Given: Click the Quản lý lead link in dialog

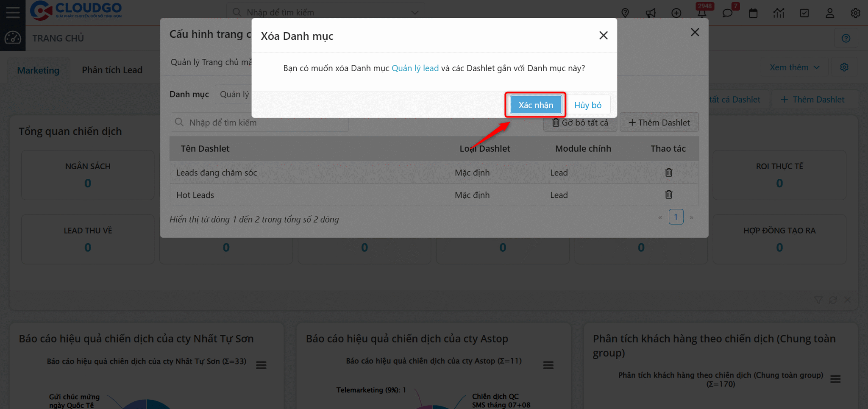Looking at the screenshot, I should click(415, 68).
